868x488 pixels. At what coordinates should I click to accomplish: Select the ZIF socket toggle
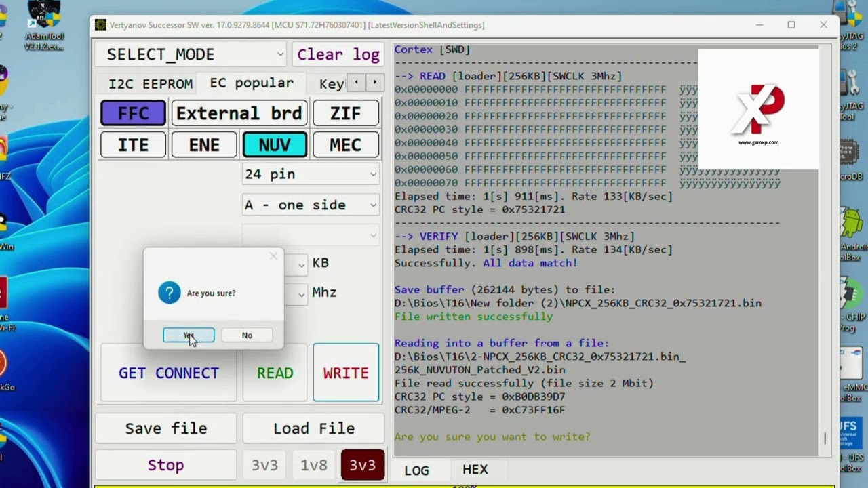(x=345, y=113)
